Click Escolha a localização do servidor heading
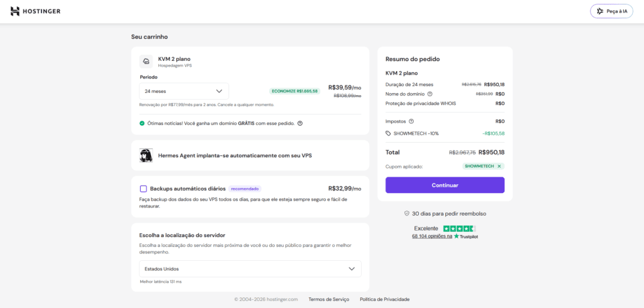644x308 pixels. (x=182, y=235)
